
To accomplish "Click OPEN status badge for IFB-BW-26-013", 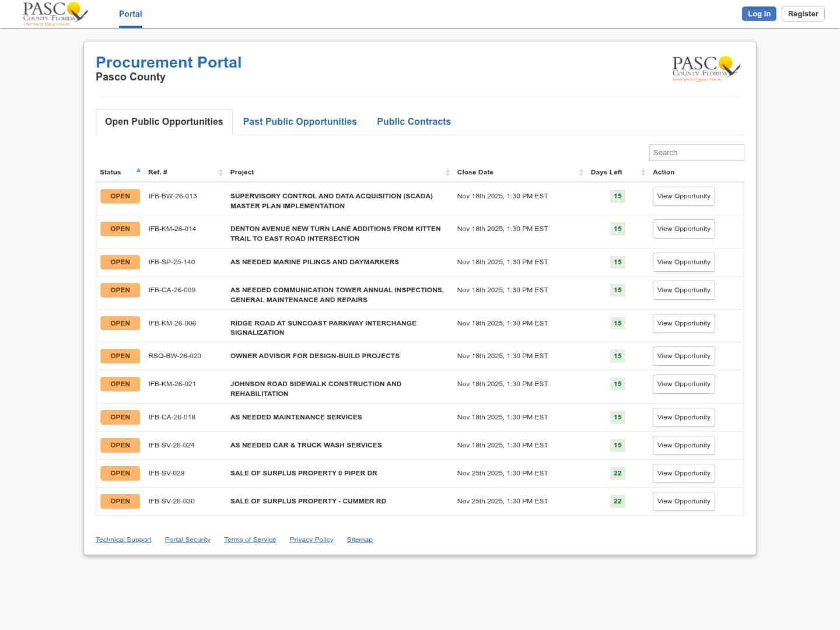I will tap(120, 197).
